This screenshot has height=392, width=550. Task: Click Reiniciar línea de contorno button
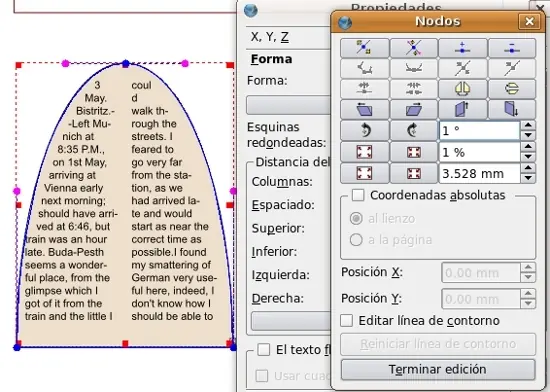[438, 344]
